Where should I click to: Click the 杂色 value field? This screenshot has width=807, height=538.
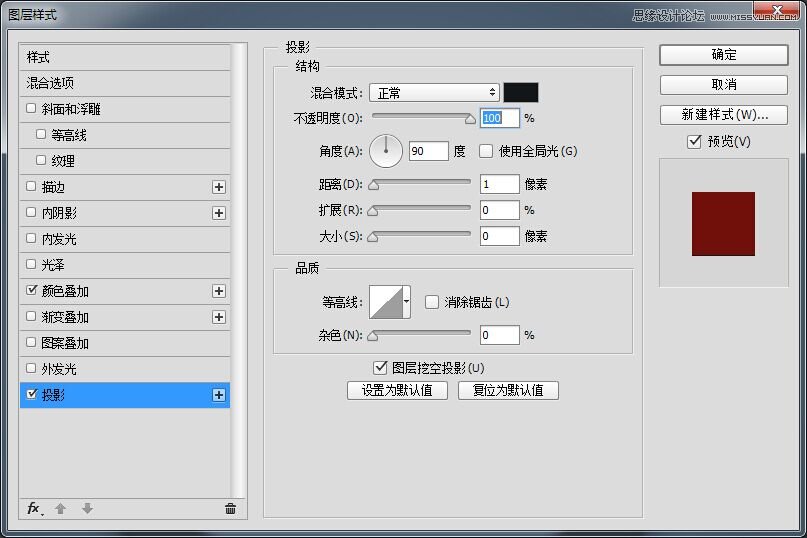[500, 335]
